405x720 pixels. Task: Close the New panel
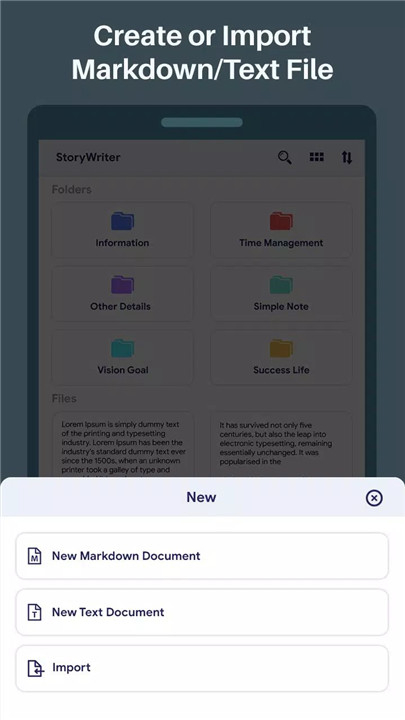(374, 498)
